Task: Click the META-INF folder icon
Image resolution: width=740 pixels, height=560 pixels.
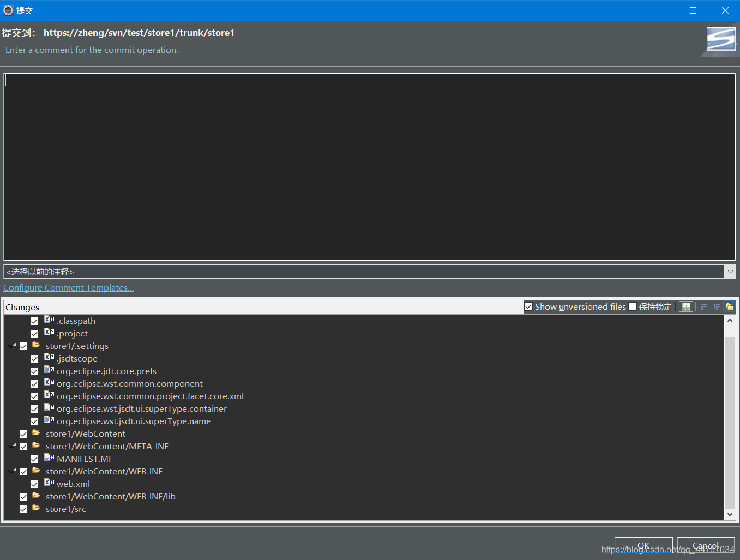Action: pos(36,445)
